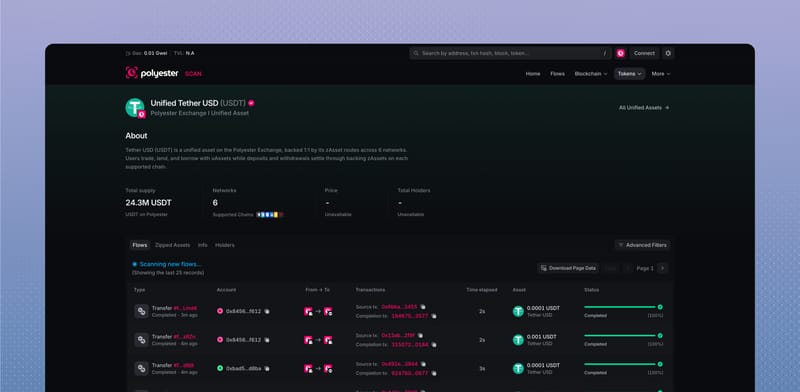Go to the Home nav item
The height and width of the screenshot is (392, 800).
click(x=533, y=74)
